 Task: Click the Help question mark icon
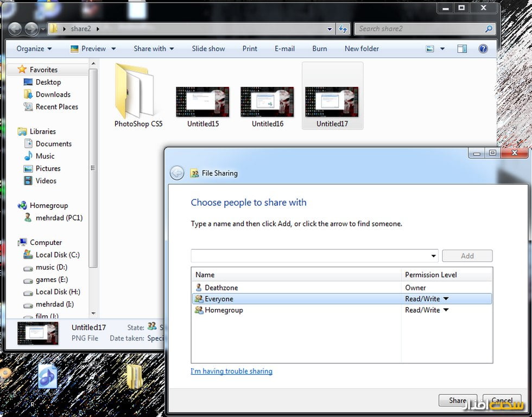[483, 49]
